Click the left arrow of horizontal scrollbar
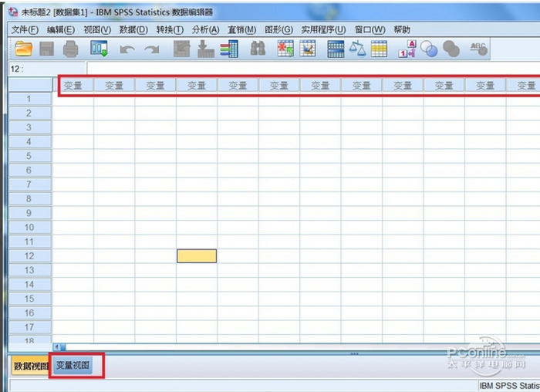This screenshot has width=540, height=392. (56, 347)
